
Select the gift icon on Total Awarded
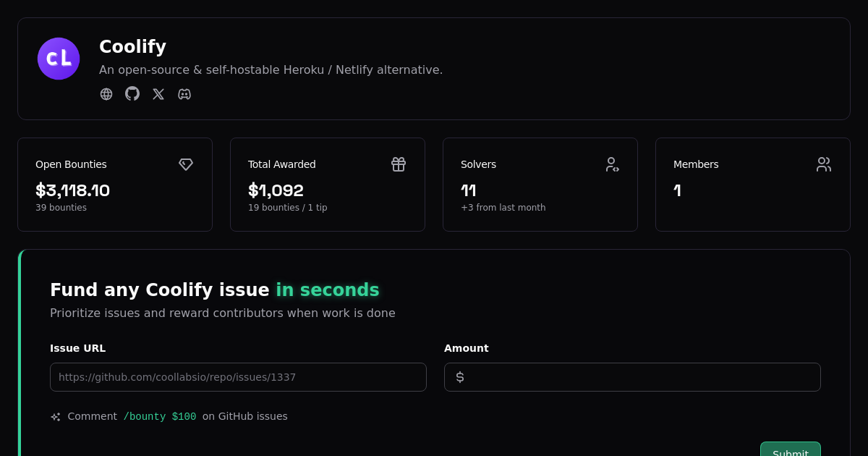coord(399,164)
